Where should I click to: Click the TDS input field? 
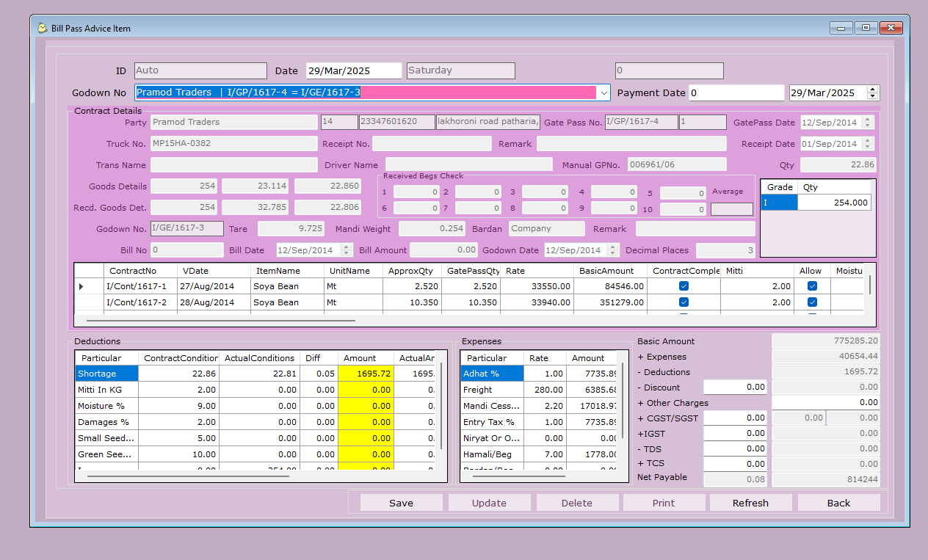[735, 448]
